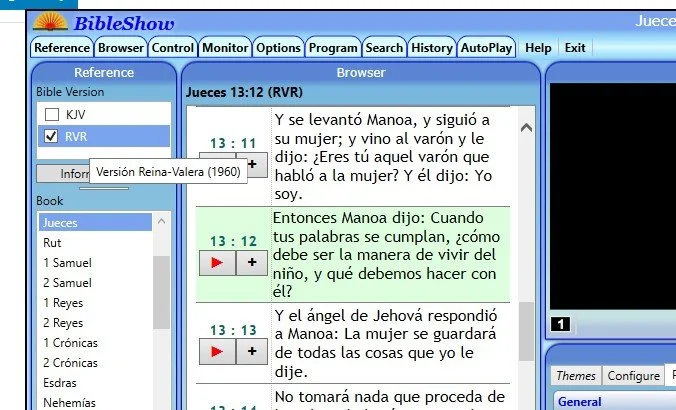Click the black monitor preview screen

(x=613, y=196)
